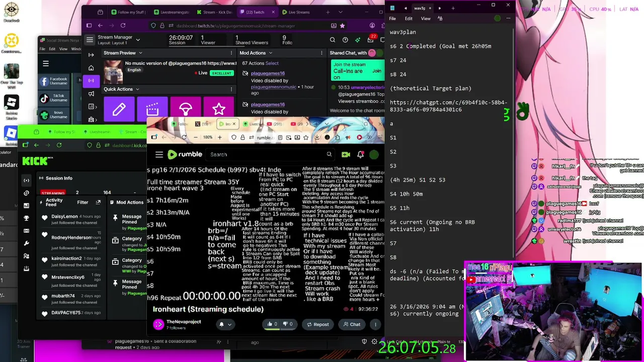Open Twitch dashboard Home icon

point(91,68)
